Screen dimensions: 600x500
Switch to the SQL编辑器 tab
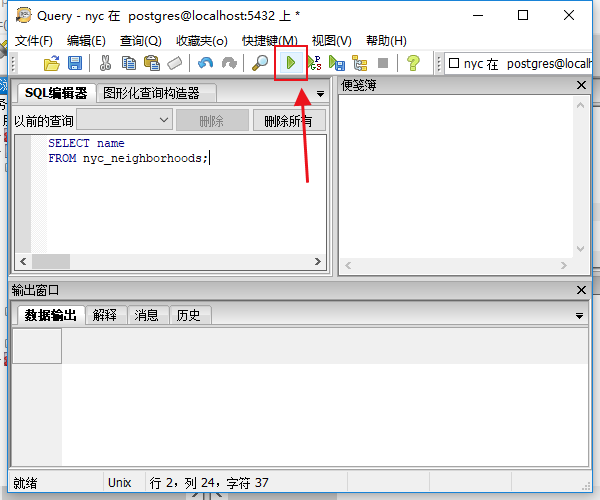tap(56, 93)
